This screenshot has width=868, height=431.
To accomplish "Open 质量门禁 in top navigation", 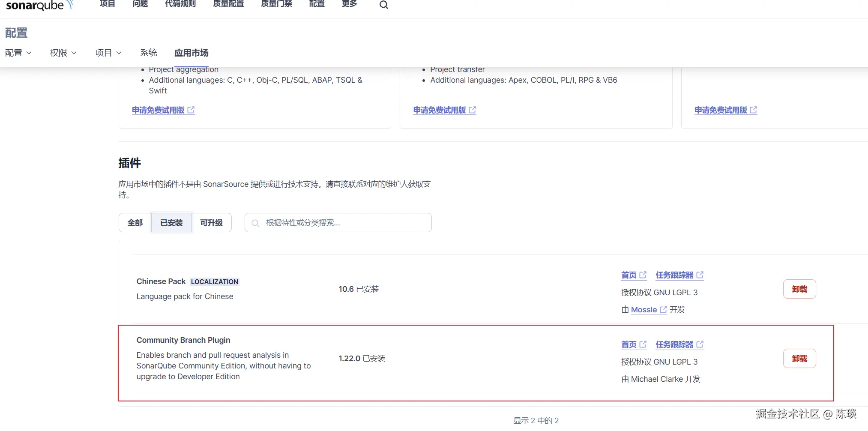I will [276, 4].
